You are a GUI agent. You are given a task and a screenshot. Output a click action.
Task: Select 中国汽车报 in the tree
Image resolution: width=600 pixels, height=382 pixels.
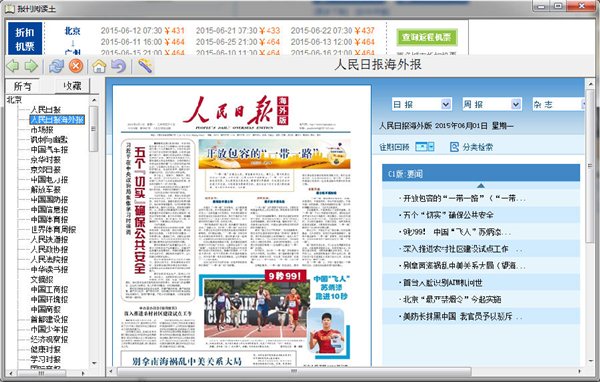click(49, 150)
